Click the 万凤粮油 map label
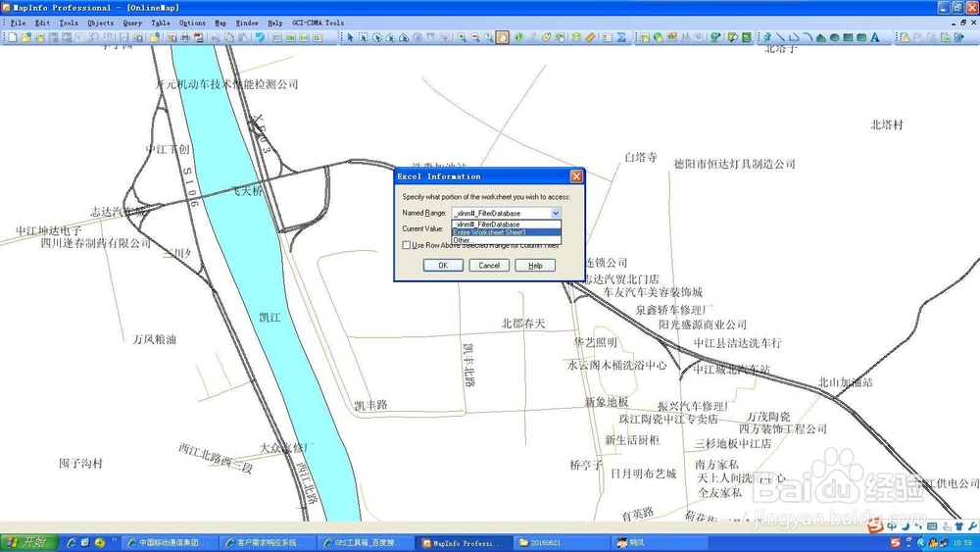Image resolution: width=980 pixels, height=552 pixels. point(155,339)
